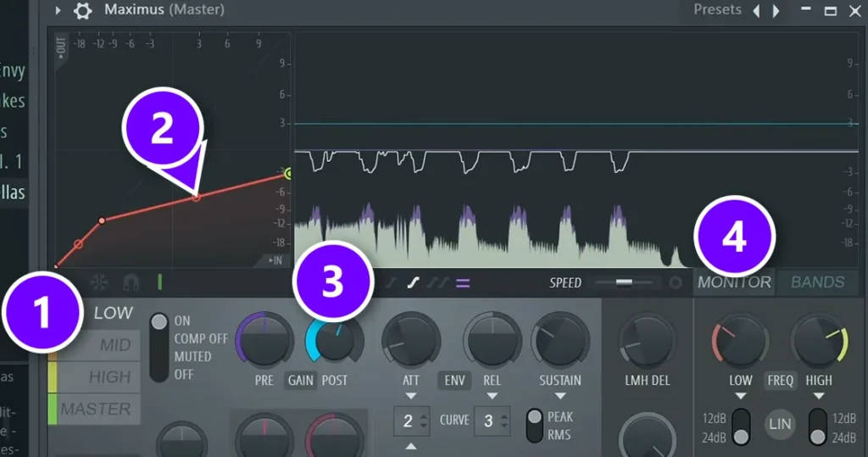Switch to the BANDS tab
868x457 pixels.
[x=818, y=282]
